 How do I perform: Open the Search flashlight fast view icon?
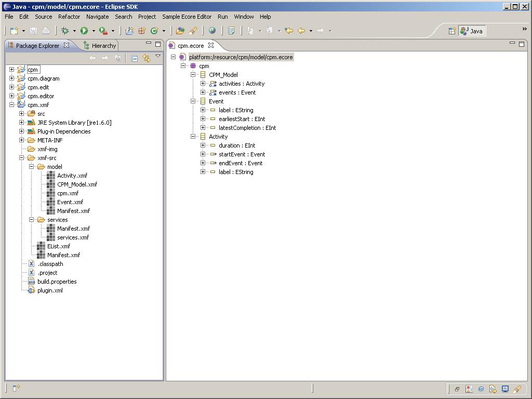click(x=517, y=389)
